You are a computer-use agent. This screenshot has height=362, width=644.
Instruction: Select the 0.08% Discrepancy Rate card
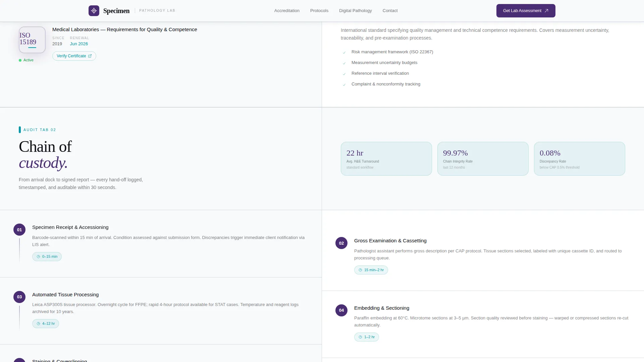(x=580, y=159)
